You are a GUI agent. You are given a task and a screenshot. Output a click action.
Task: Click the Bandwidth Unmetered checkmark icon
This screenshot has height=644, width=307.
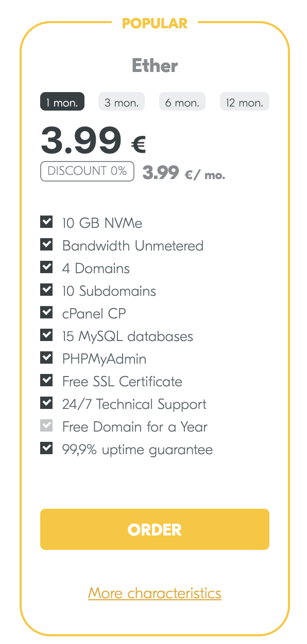pos(46,244)
